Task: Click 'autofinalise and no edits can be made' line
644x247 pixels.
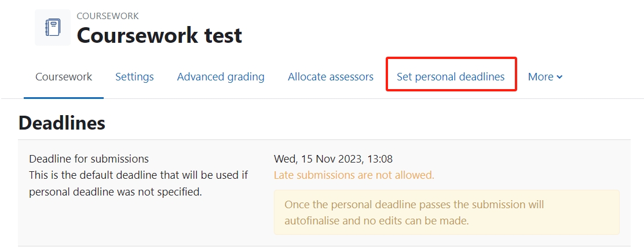Action: point(376,221)
